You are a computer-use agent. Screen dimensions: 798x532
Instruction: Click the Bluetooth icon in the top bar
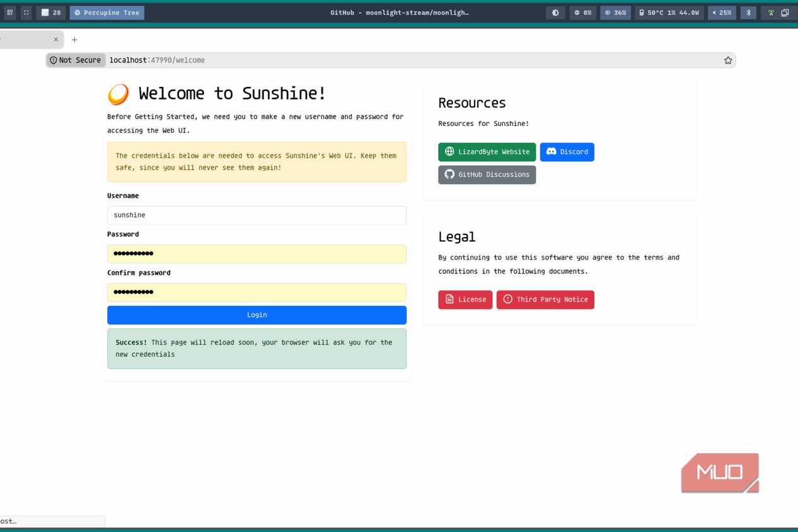tap(748, 13)
